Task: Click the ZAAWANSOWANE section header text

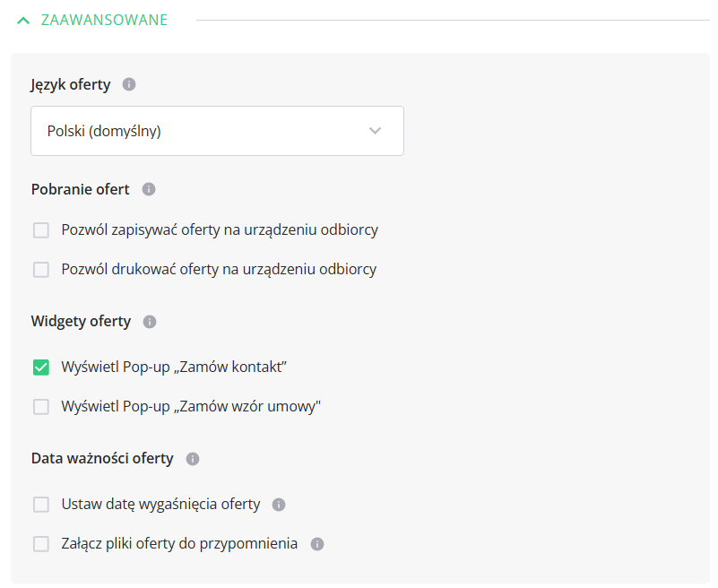Action: tap(104, 20)
